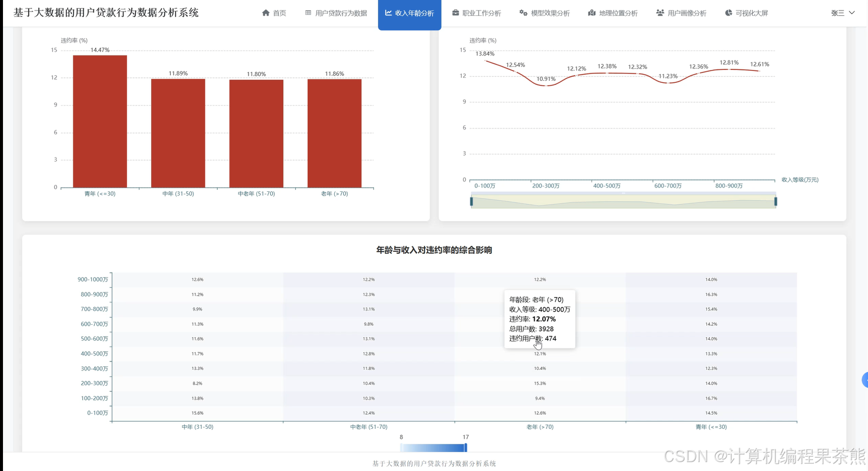Click the 10.4% cell in 300-400万 row
This screenshot has height=471, width=868.
point(540,369)
